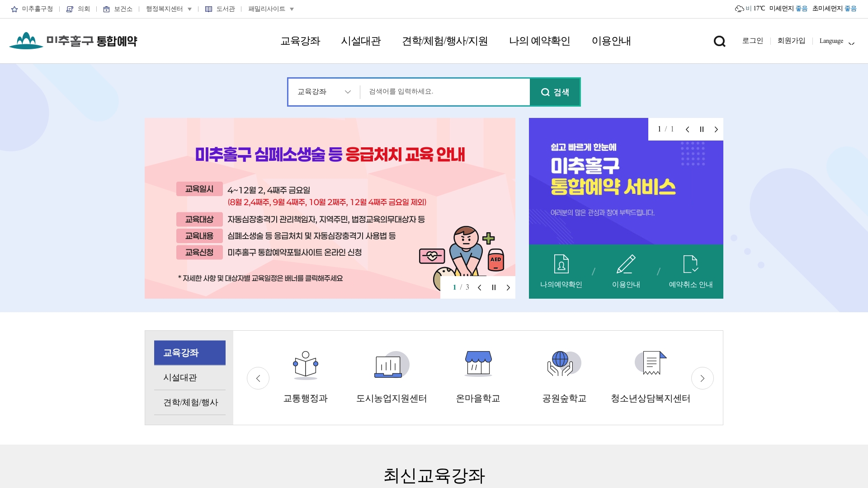Image resolution: width=868 pixels, height=488 pixels.
Task: Open the 나의 예약확인 main menu
Action: tap(539, 41)
